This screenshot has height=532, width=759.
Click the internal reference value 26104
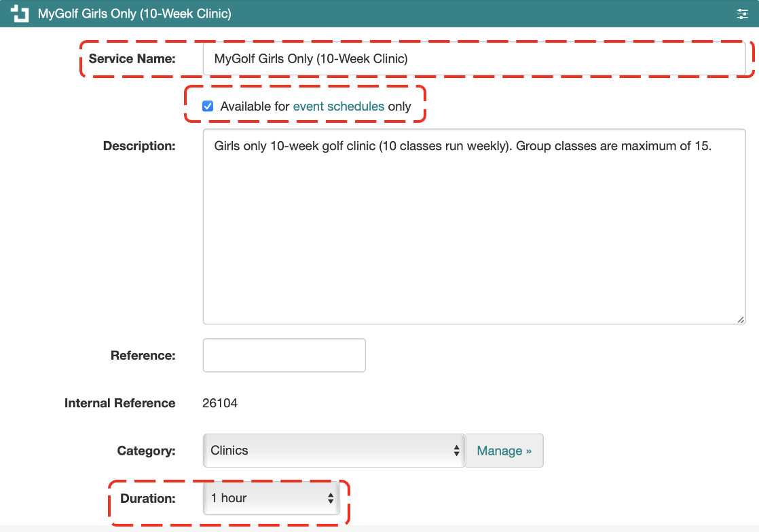[x=220, y=403]
